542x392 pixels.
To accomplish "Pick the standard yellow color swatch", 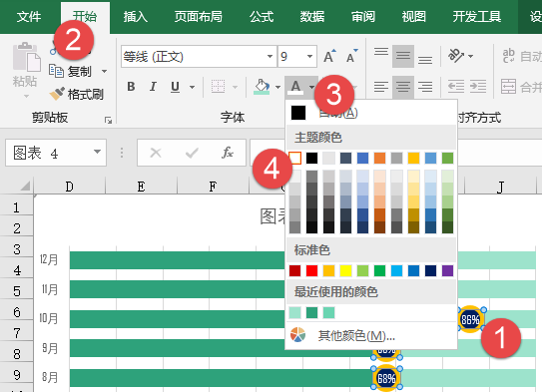I will click(x=345, y=270).
